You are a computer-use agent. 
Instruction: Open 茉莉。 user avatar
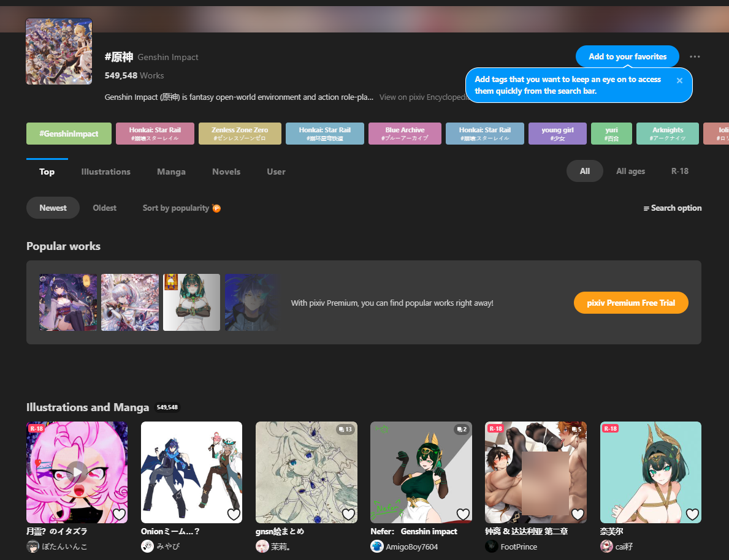pos(262,547)
